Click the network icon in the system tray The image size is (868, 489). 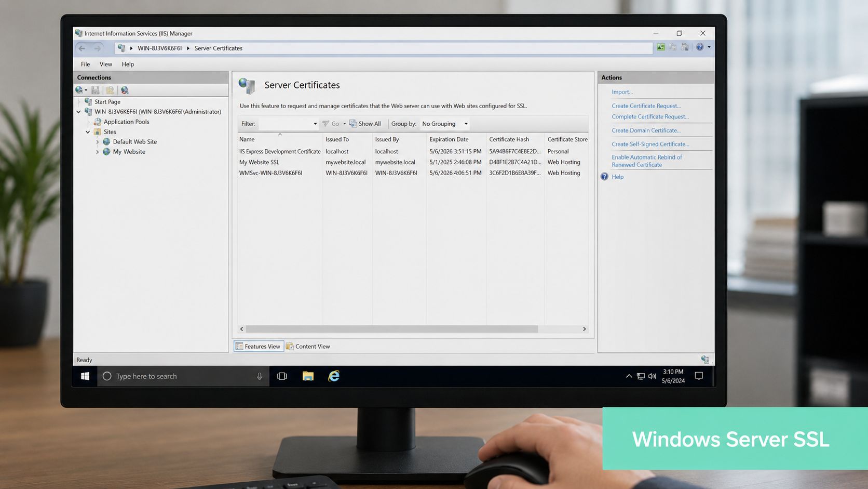641,376
